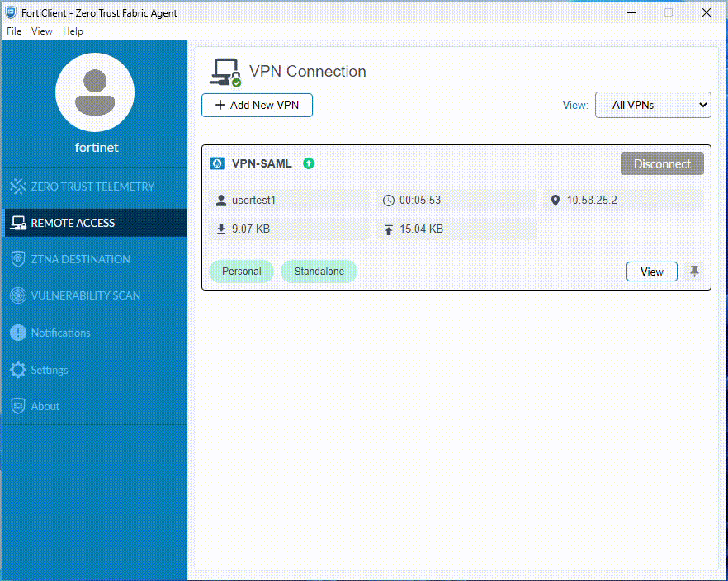Open About page
Viewport: 728px width, 581px height.
[95, 406]
